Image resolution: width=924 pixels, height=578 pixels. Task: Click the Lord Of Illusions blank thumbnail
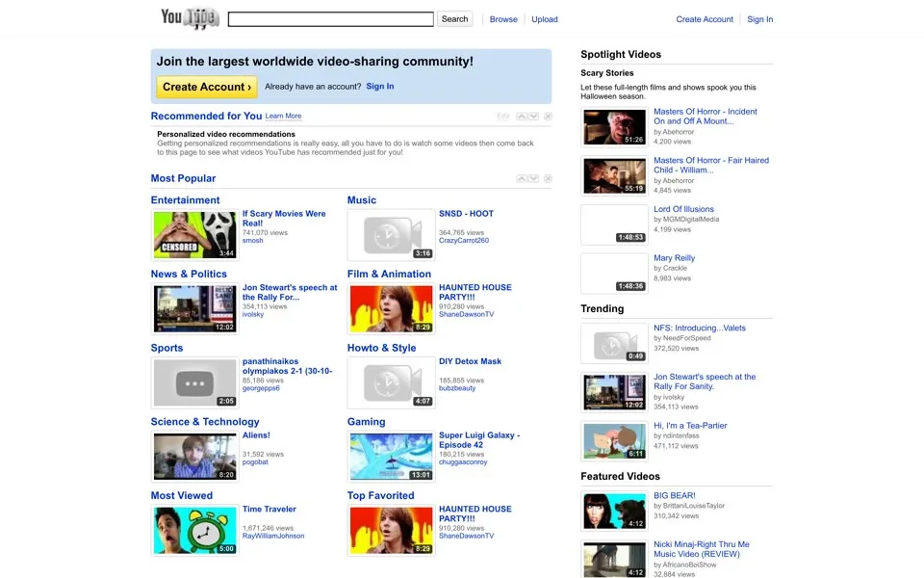click(x=614, y=224)
